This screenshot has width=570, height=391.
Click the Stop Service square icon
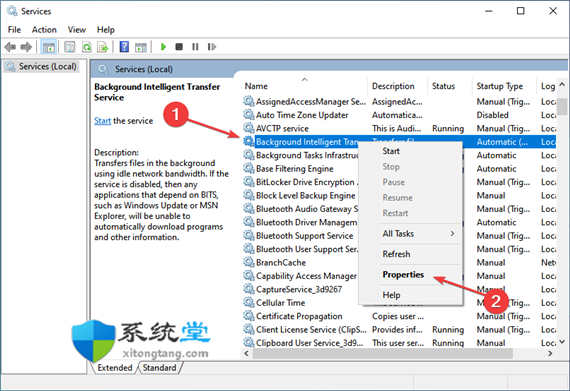(x=179, y=47)
